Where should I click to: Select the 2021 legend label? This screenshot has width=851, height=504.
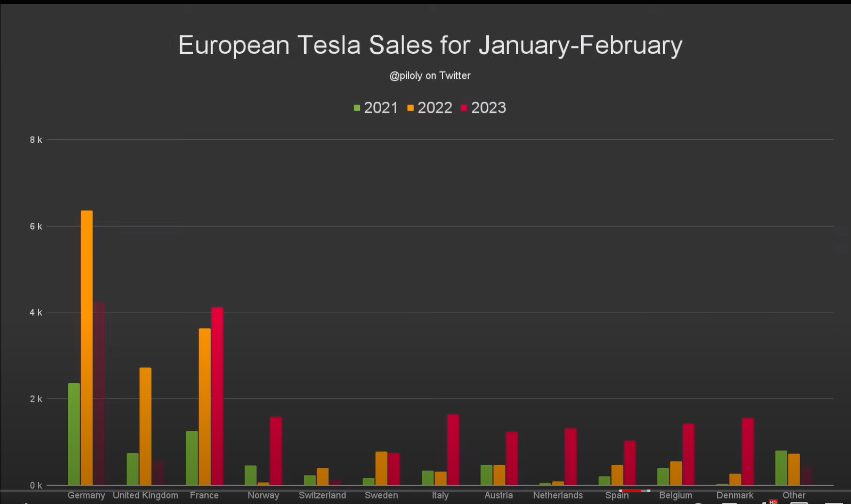(x=381, y=107)
